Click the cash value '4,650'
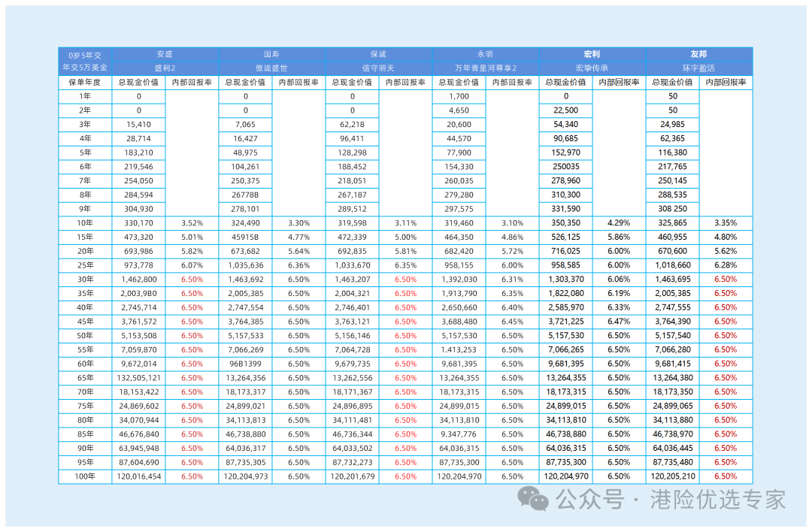Screen dimensions: 812x532 459,110
